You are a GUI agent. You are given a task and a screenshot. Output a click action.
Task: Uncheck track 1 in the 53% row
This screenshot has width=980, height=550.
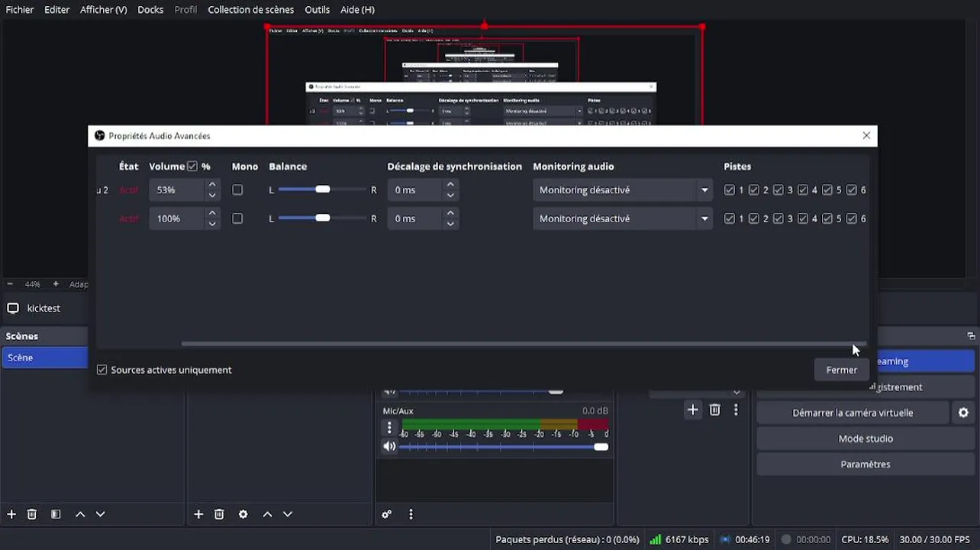730,189
